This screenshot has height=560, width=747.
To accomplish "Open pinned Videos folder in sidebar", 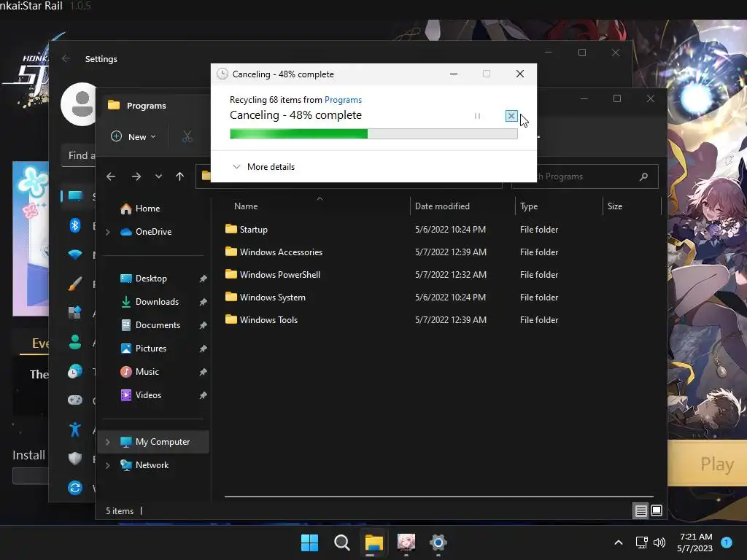I will pyautogui.click(x=148, y=395).
